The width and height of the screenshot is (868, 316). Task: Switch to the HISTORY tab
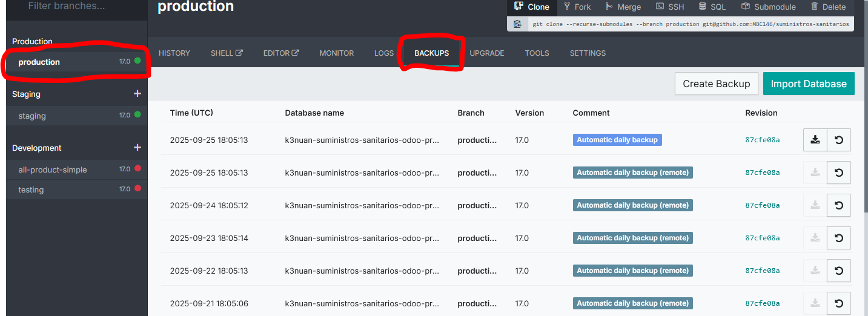pos(174,53)
